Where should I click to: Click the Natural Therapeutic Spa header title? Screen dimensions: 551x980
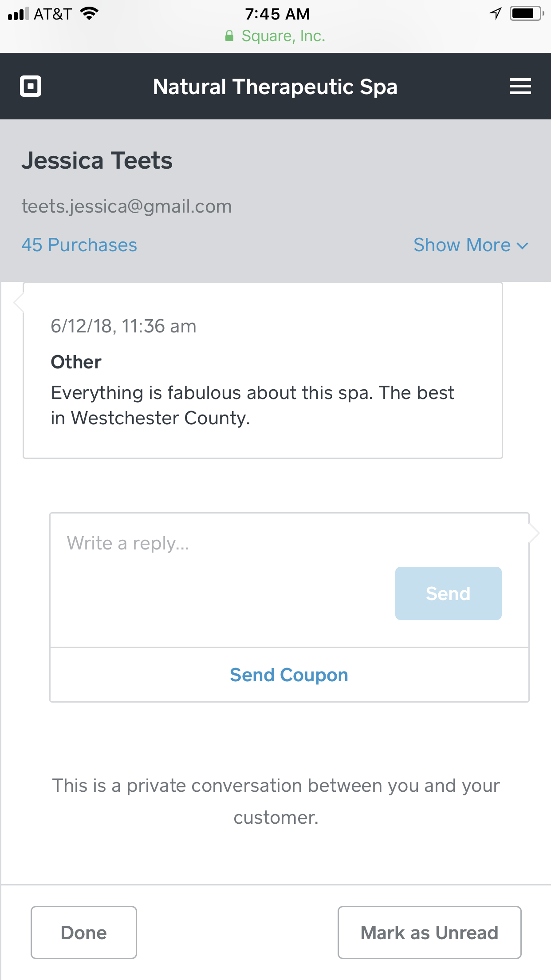pyautogui.click(x=275, y=87)
